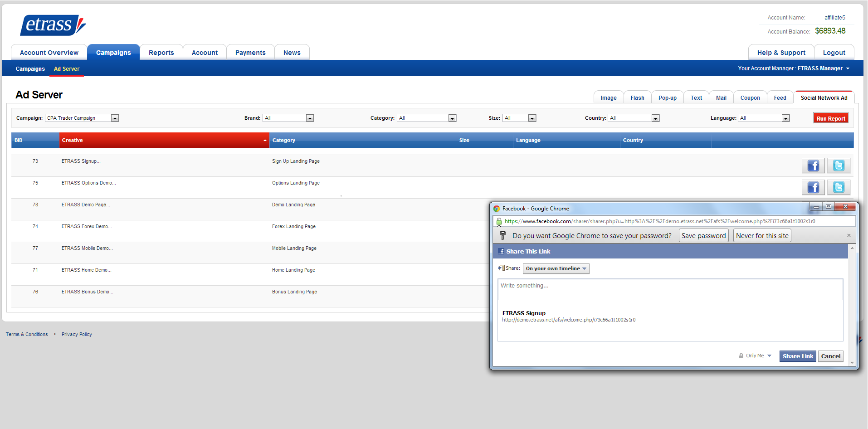Screen dimensions: 868x429
Task: Click Facebook share icon for ETRASS Signup row
Action: click(x=813, y=166)
